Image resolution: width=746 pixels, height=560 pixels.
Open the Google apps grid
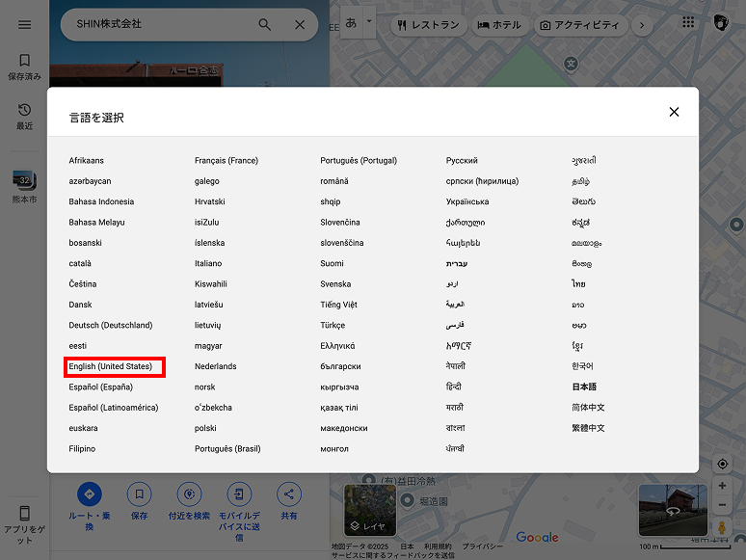pos(688,22)
